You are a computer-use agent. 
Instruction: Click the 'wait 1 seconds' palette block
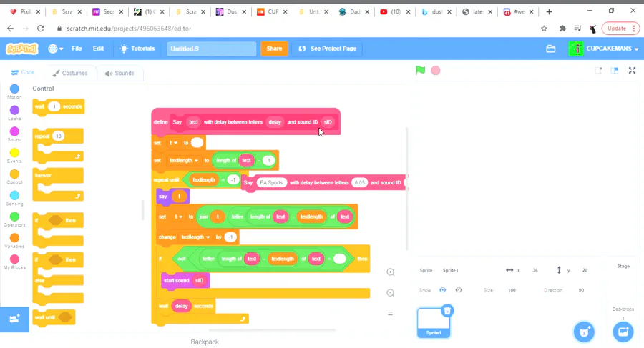click(x=59, y=106)
